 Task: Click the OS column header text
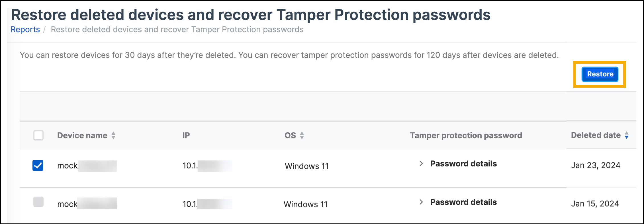[290, 135]
